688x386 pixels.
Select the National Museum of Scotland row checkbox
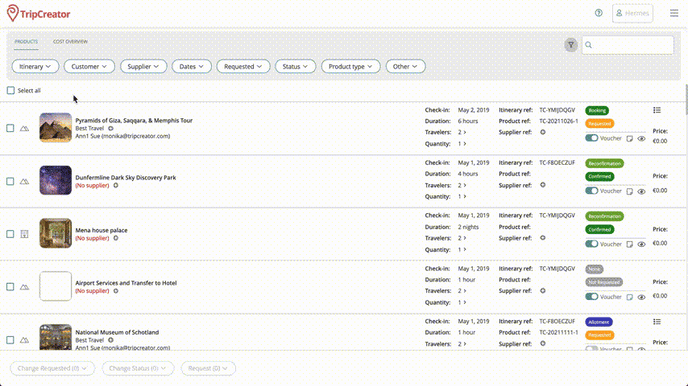click(x=10, y=340)
